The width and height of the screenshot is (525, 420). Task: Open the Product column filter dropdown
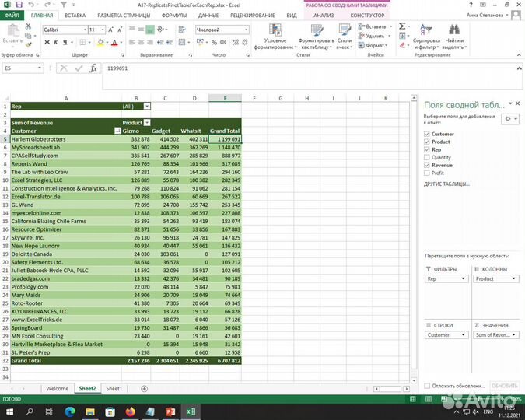coord(147,123)
